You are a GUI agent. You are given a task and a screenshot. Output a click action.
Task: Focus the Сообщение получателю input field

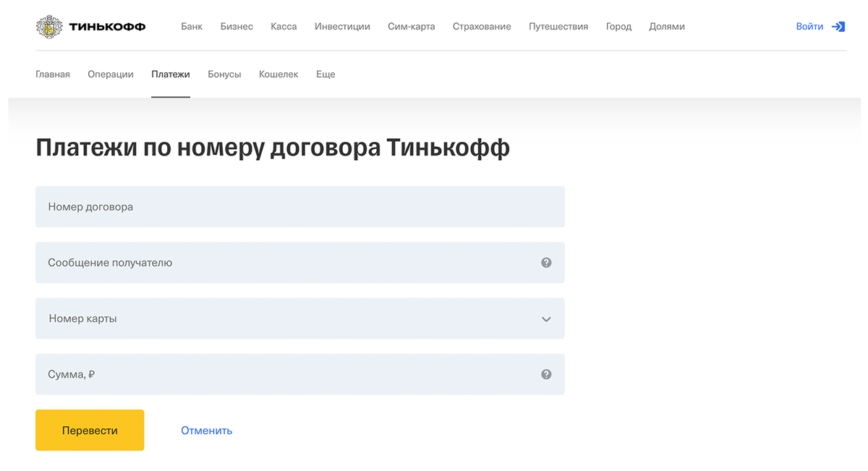pos(300,263)
